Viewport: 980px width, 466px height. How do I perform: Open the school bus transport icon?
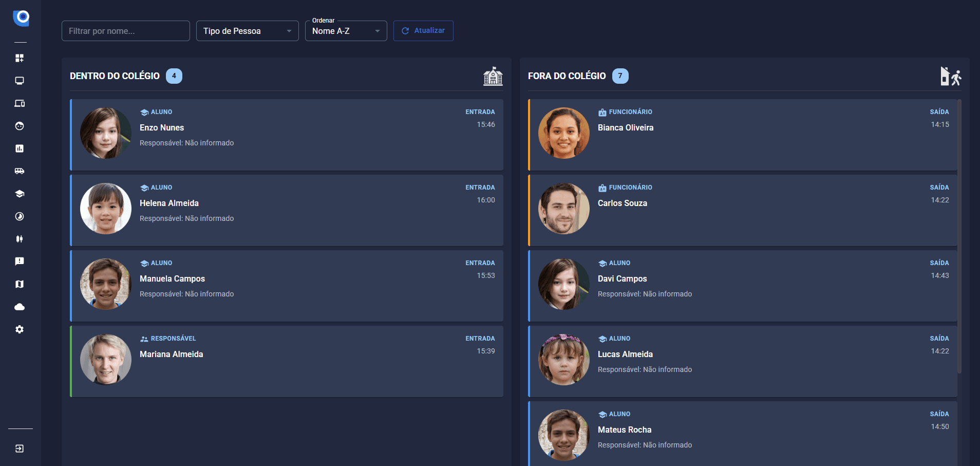[x=20, y=171]
